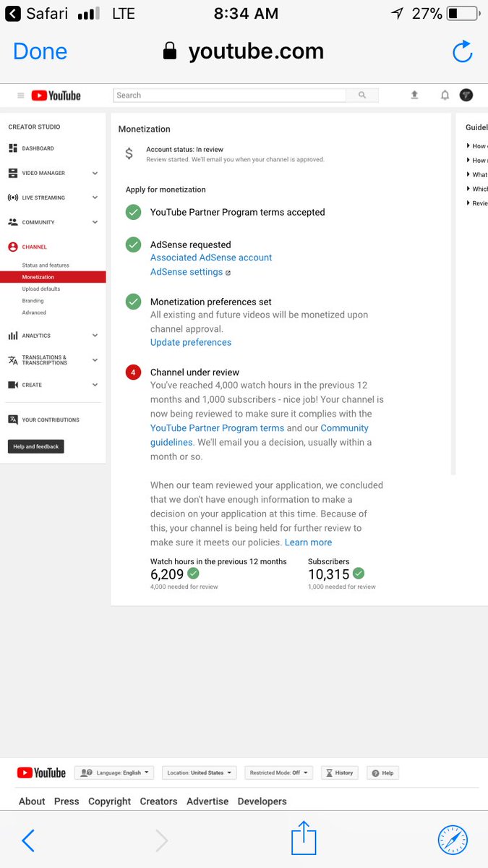Click the Copyright footer link
The image size is (488, 868).
[x=110, y=801]
